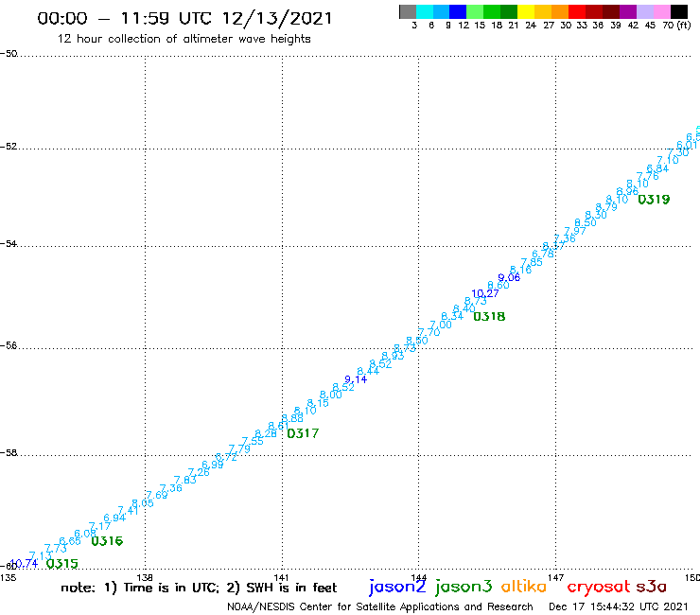
Task: Click the cryosat satellite legend label
Action: click(599, 587)
